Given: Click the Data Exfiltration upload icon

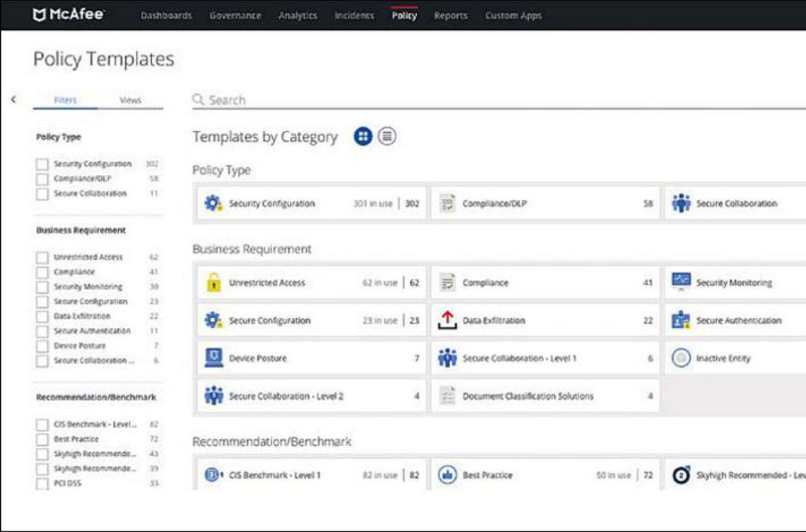Looking at the screenshot, I should click(447, 320).
